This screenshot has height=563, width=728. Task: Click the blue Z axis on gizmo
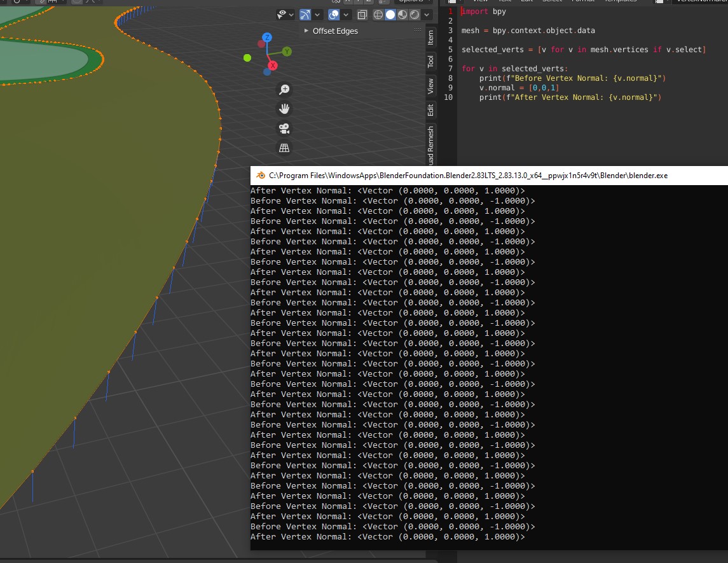(267, 37)
